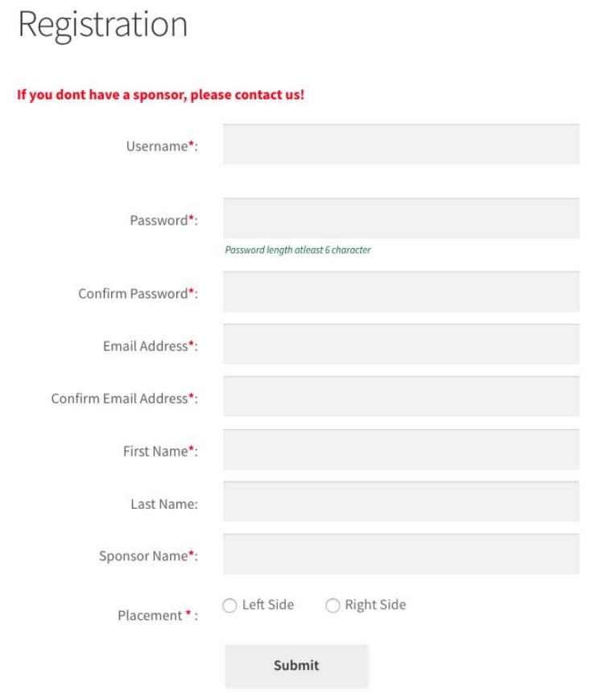Click the "Last Name:" label text
Image resolution: width=616 pixels, height=698 pixels.
click(x=164, y=504)
